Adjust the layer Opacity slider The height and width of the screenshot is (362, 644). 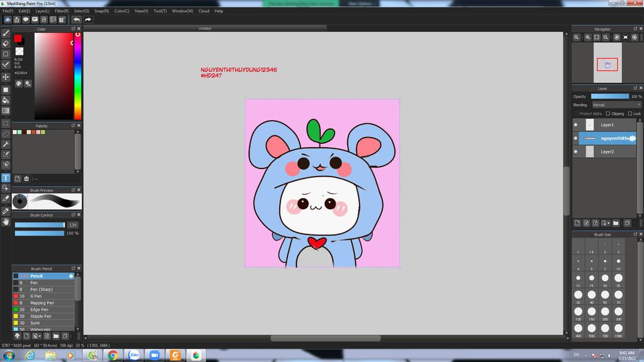[x=610, y=96]
